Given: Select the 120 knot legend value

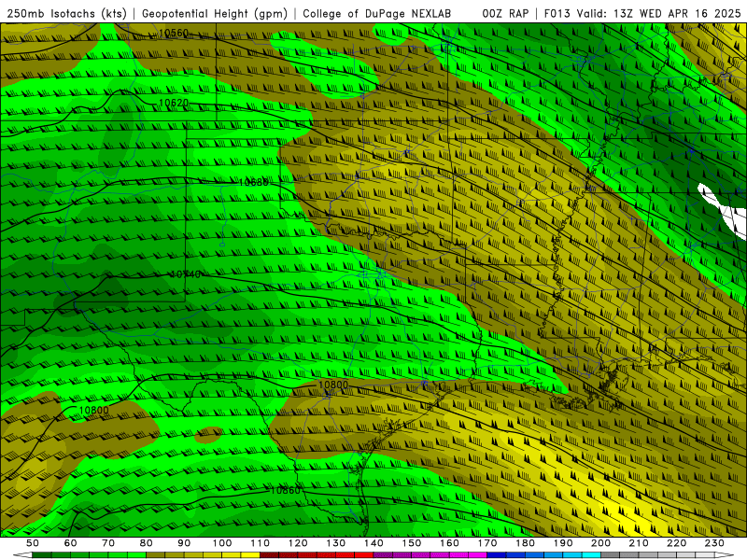Looking at the screenshot, I should point(298,543).
